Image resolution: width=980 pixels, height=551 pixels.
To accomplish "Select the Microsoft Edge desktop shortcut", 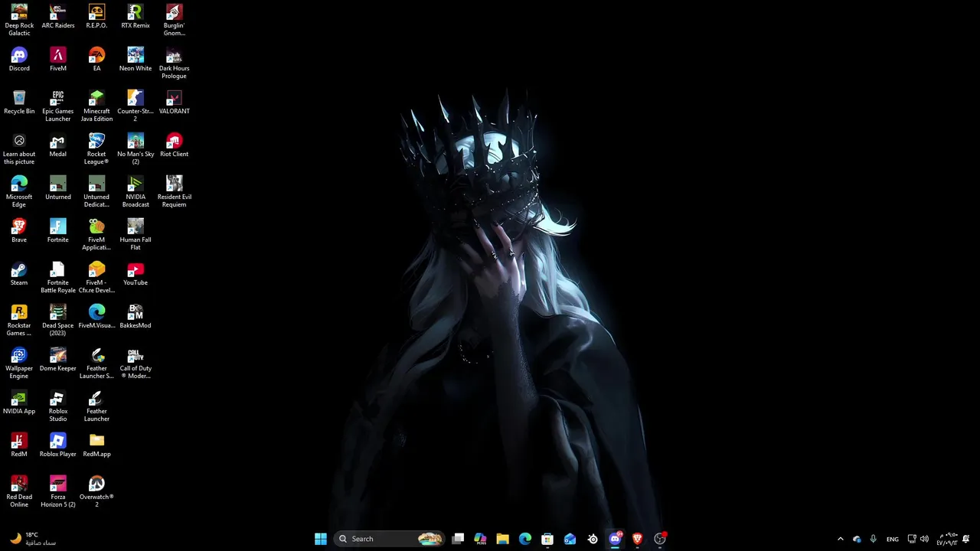I will (x=19, y=191).
